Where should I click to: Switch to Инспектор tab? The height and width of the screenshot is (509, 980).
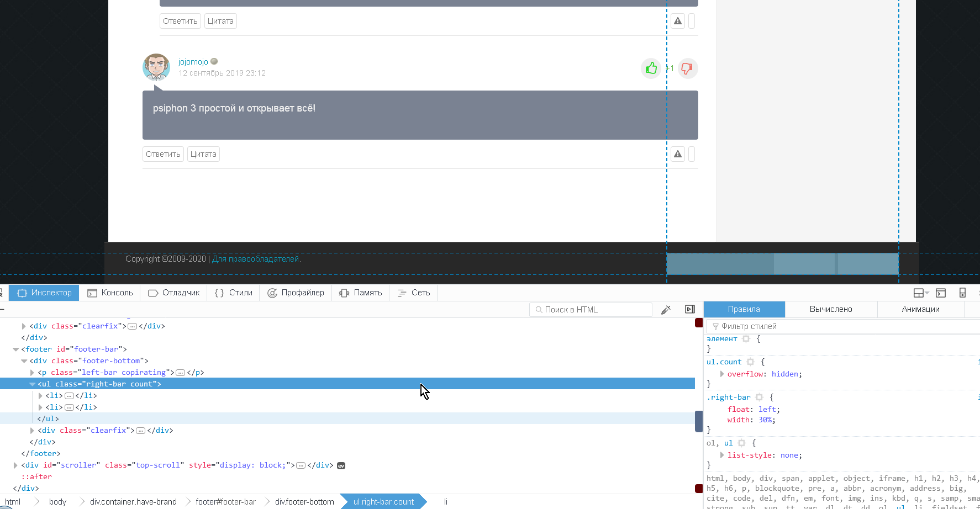point(44,293)
